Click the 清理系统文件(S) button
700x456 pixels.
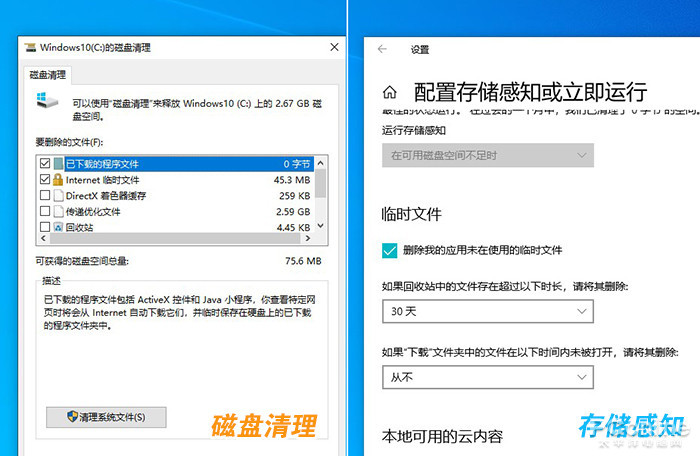coord(106,417)
